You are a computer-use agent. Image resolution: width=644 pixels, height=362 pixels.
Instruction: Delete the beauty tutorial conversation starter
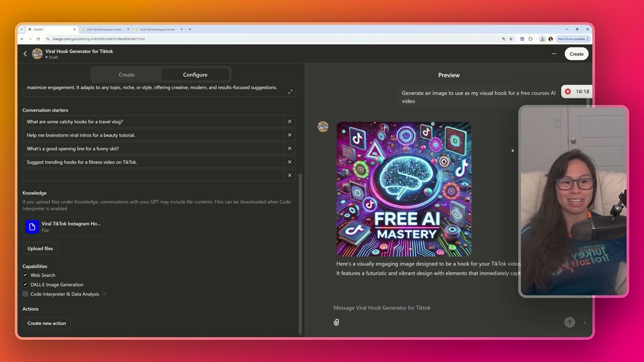click(289, 135)
